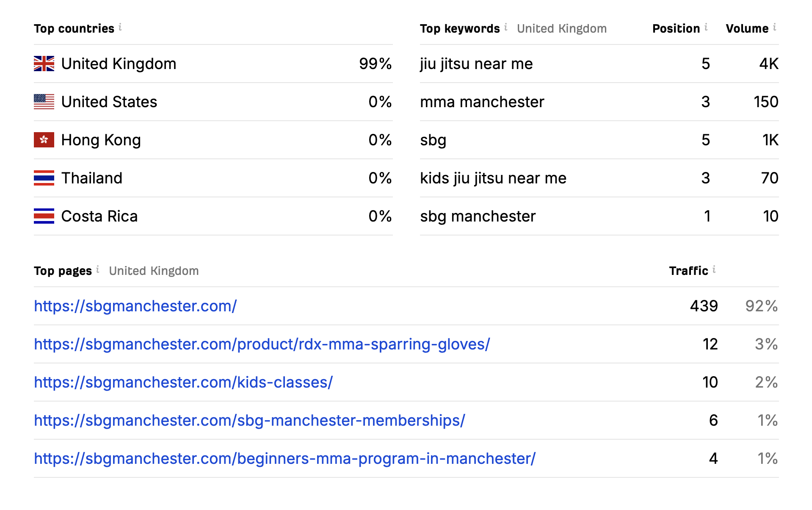Click info icon next to Volume header
Viewport: 812px width, 510px height.
[x=775, y=28]
